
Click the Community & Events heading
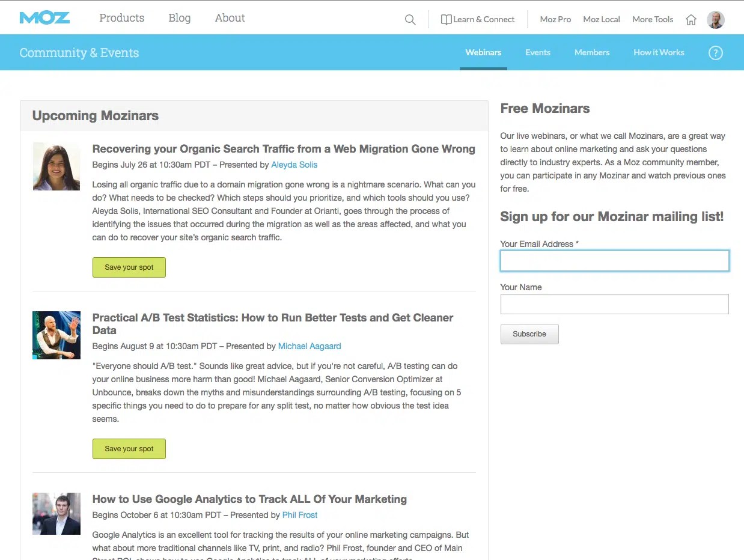79,53
